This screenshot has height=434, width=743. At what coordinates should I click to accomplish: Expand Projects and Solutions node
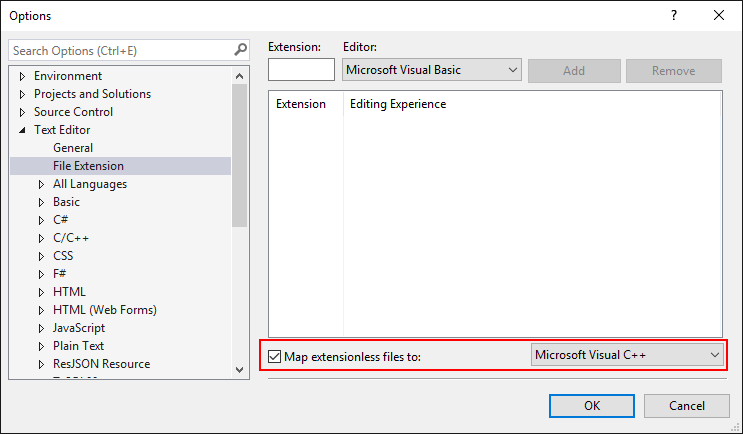22,94
